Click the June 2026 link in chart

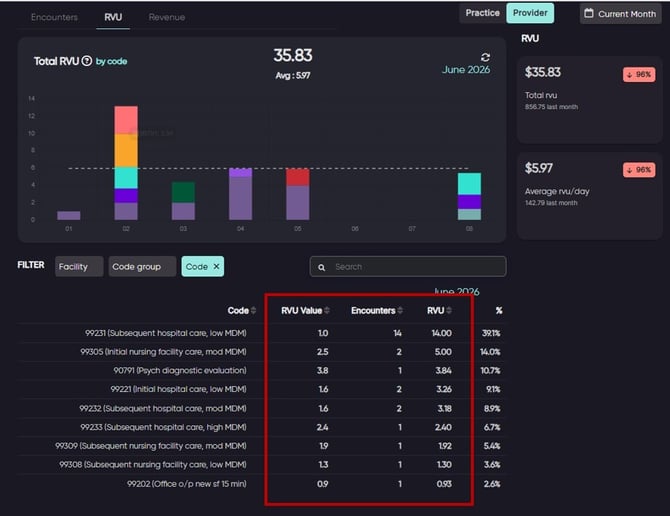tap(466, 70)
